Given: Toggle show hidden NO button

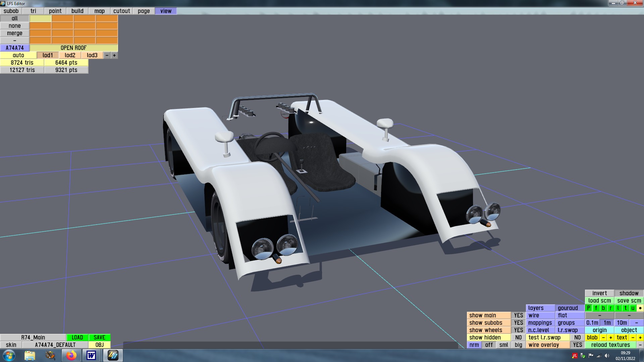Looking at the screenshot, I should [518, 338].
